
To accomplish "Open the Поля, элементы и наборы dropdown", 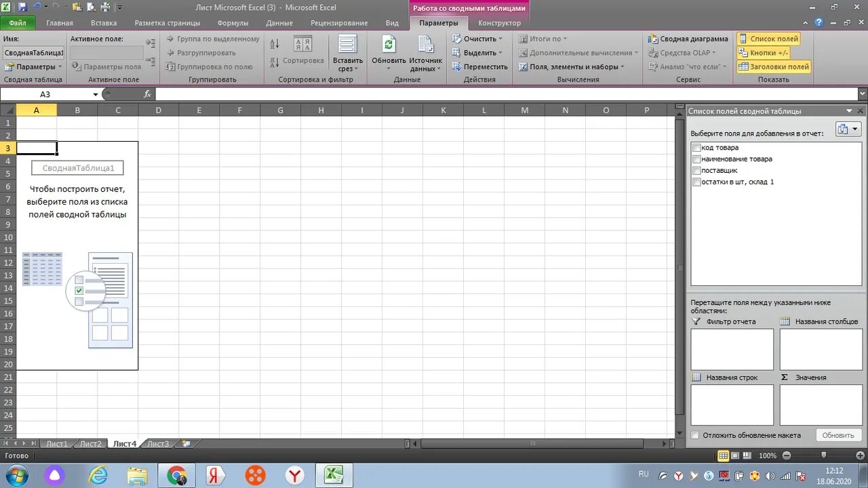I will coord(572,66).
